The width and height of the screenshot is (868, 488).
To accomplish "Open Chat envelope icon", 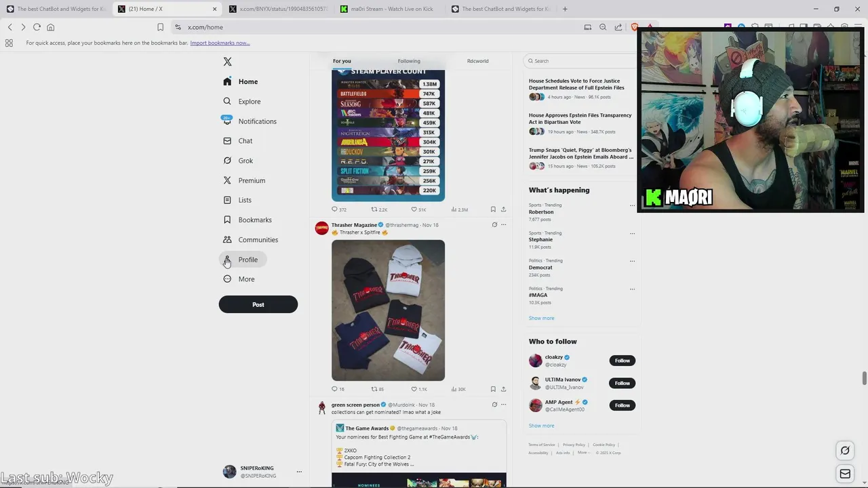I will (x=227, y=141).
